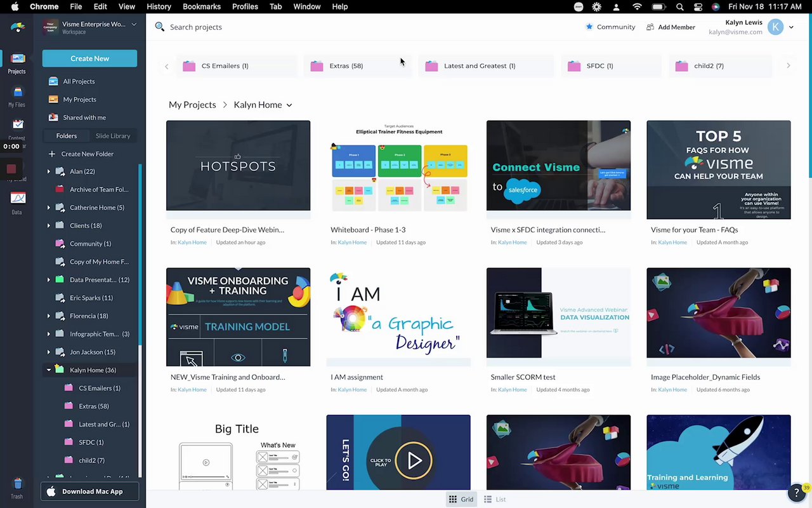The width and height of the screenshot is (812, 508).
Task: Open the help question mark button
Action: (796, 492)
